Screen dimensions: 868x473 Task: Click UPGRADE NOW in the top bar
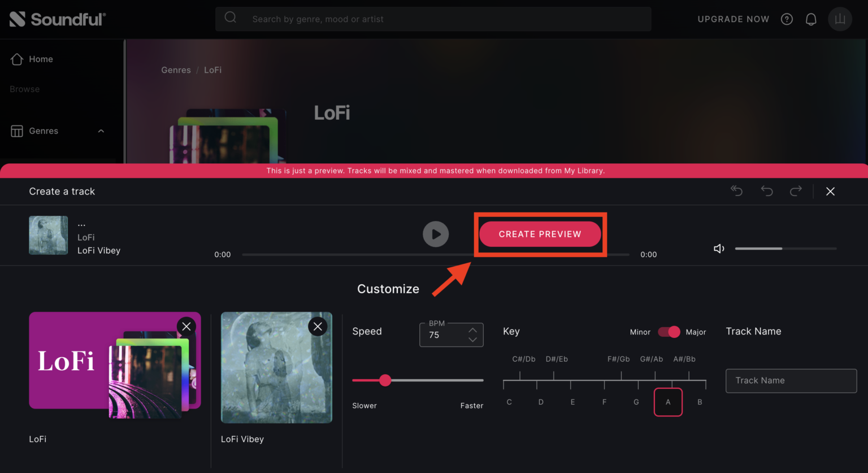pyautogui.click(x=733, y=19)
